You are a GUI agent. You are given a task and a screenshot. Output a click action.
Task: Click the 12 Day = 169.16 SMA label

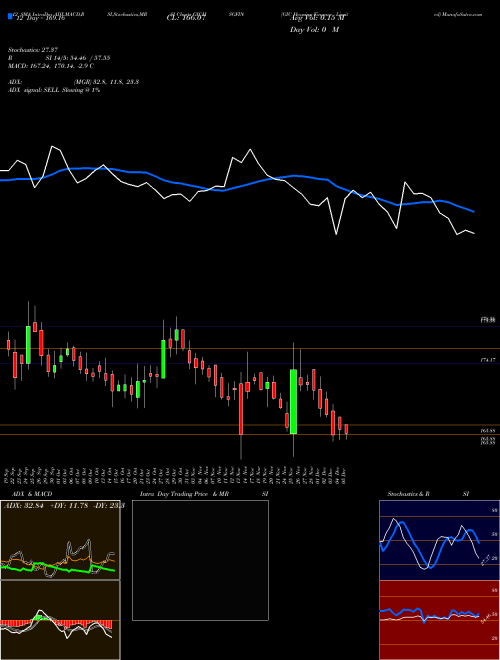[39, 18]
